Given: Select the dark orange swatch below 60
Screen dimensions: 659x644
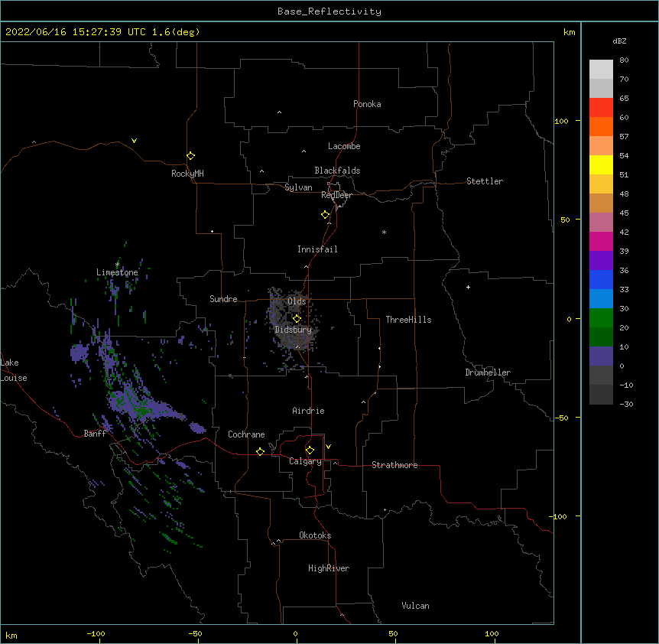Looking at the screenshot, I should [x=601, y=126].
